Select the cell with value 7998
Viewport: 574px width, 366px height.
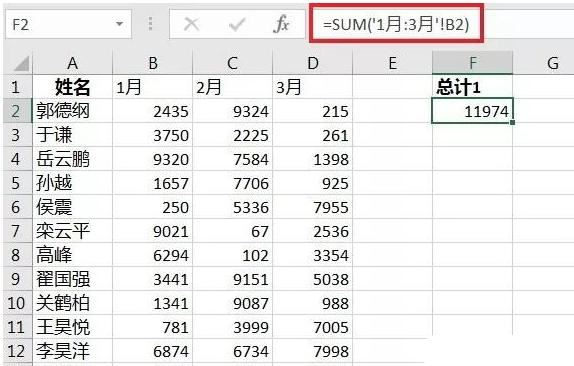(x=313, y=351)
